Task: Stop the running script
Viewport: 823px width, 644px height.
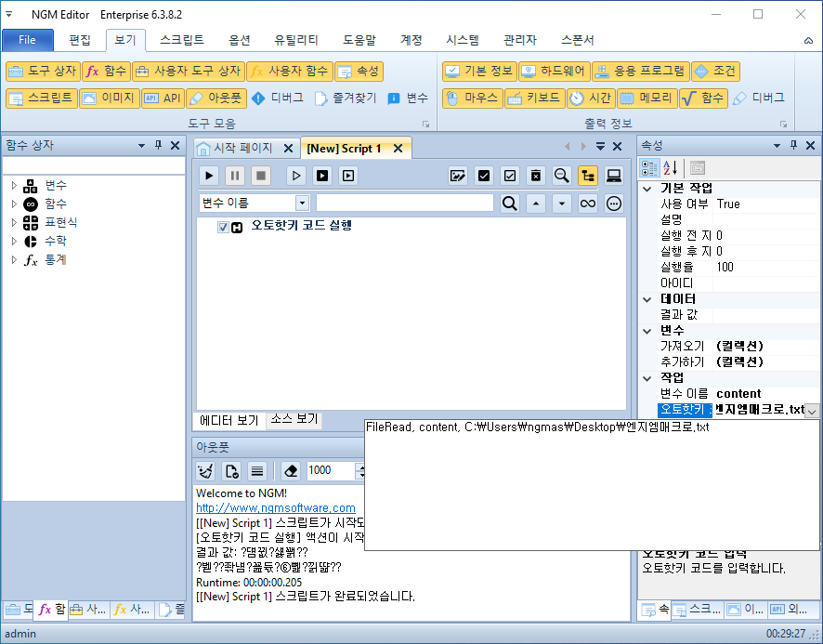Action: 261,175
